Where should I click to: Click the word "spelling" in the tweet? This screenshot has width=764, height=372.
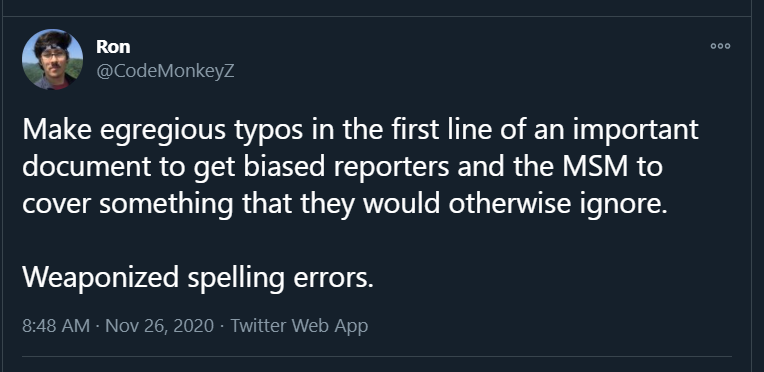236,278
